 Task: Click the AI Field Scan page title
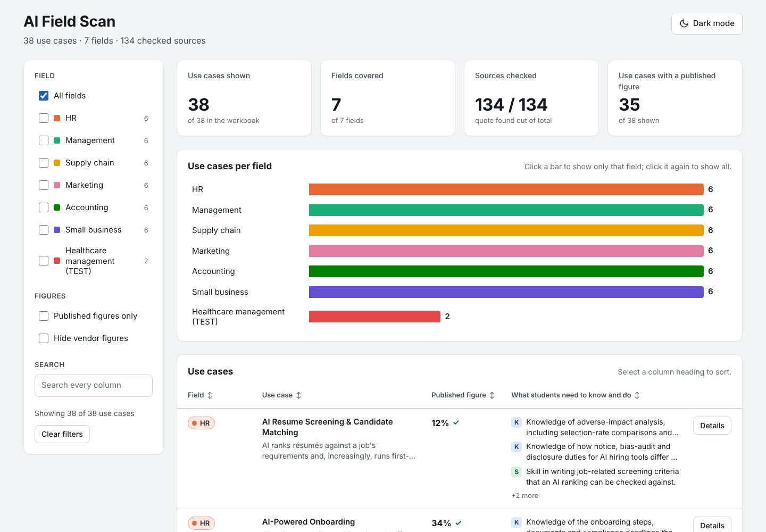[x=70, y=21]
